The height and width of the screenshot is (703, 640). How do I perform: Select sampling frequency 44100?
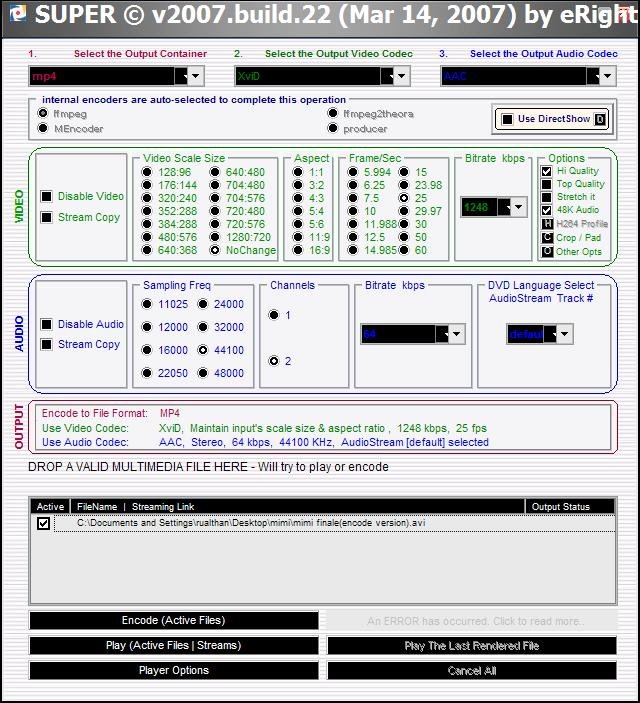point(203,350)
